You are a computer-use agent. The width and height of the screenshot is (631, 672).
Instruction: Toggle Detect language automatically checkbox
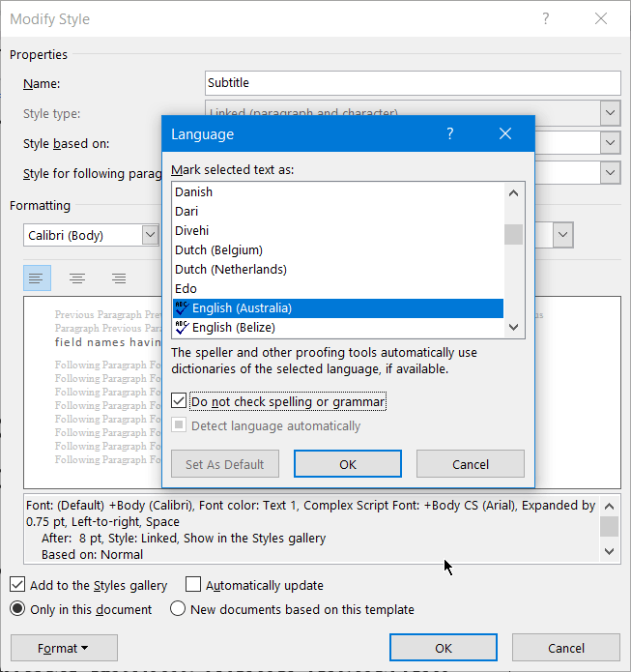(x=179, y=425)
